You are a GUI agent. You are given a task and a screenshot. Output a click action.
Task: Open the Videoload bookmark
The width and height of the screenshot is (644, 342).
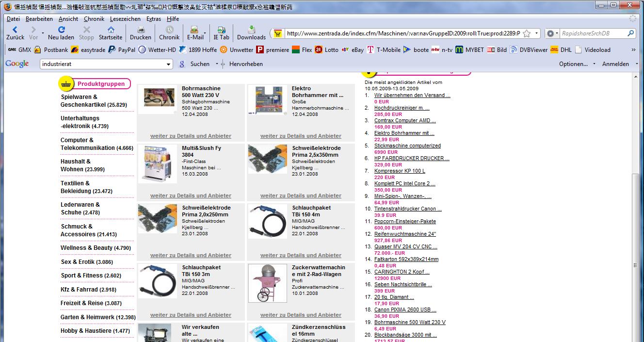click(x=593, y=49)
